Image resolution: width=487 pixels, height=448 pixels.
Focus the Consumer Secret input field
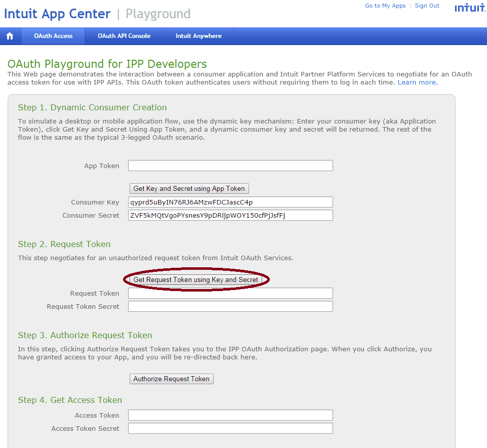click(230, 215)
